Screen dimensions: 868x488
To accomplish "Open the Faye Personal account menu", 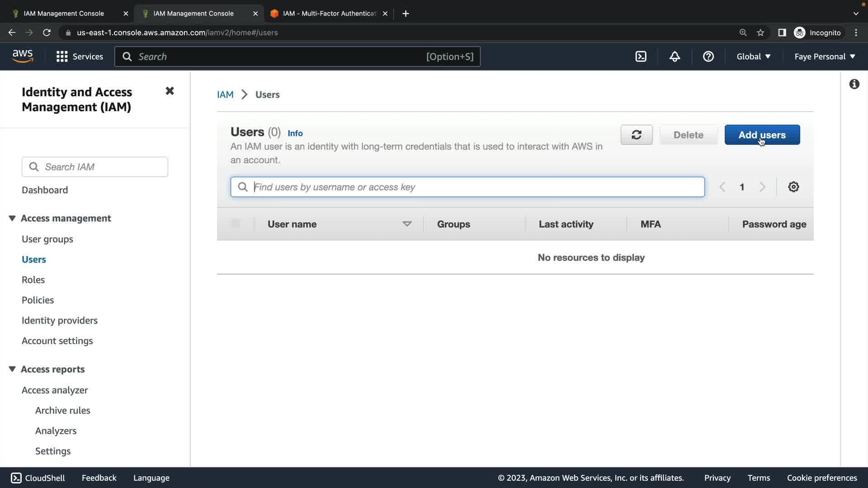I will coord(825,56).
